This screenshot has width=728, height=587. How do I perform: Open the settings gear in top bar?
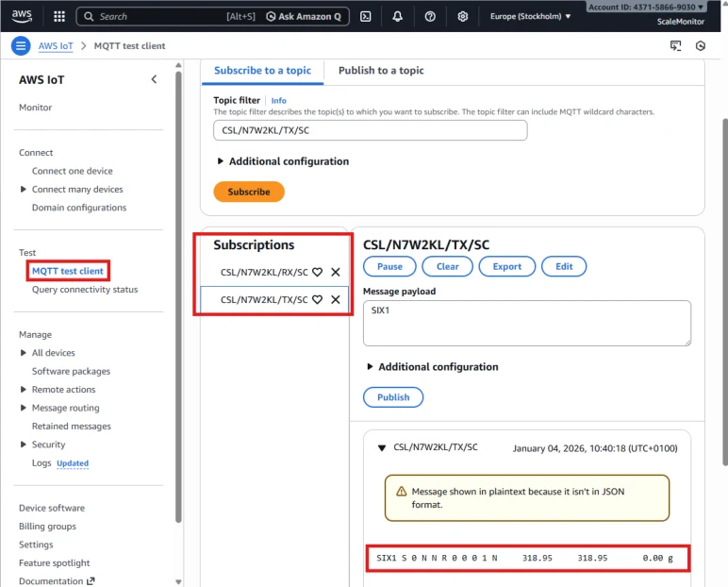[x=462, y=17]
